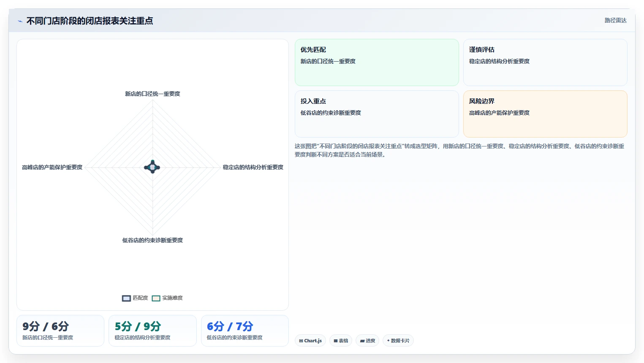Screen dimensions: 644x363
Task: Click radar axis label 稳定店的结构分析重要度
Action: (x=253, y=167)
